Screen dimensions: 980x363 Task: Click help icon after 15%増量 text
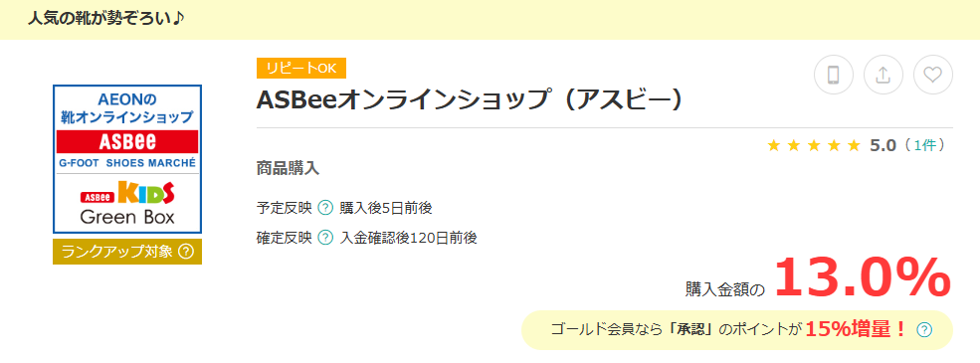pyautogui.click(x=924, y=329)
